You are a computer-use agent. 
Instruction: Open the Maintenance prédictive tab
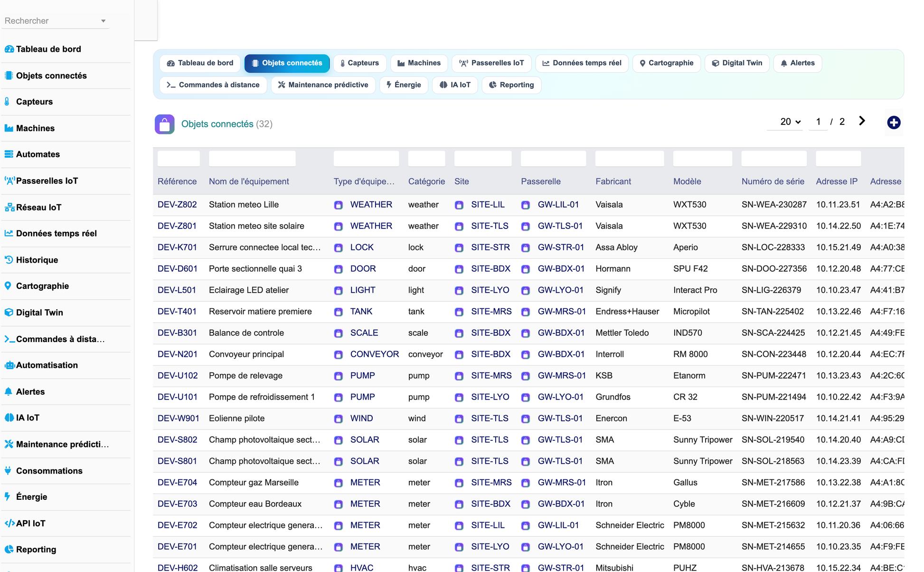coord(323,85)
